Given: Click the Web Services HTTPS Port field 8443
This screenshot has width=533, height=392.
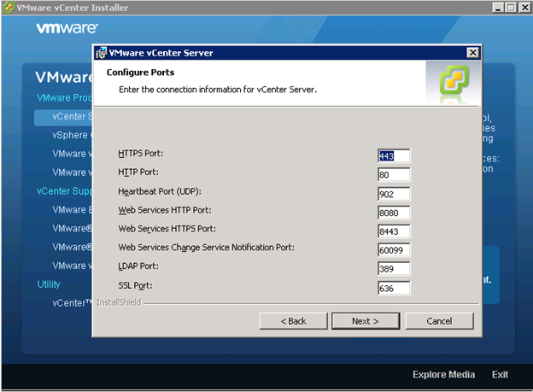Looking at the screenshot, I should [x=394, y=231].
